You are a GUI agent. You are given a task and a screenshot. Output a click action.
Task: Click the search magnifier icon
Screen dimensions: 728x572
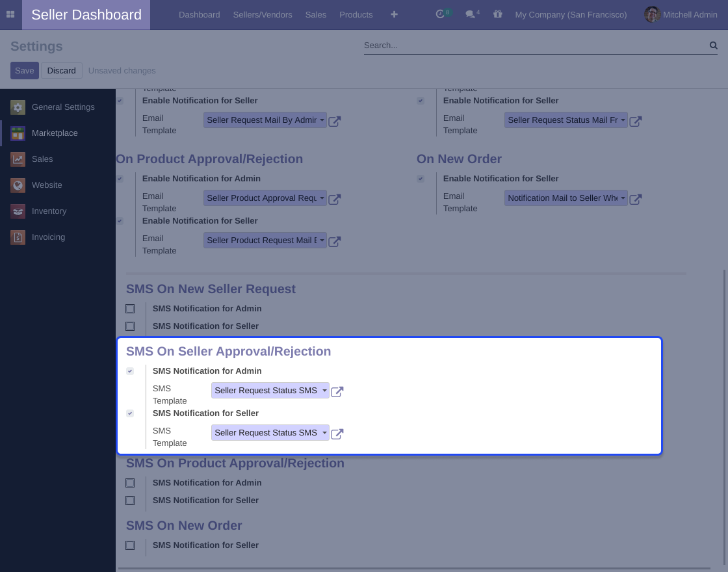(713, 45)
